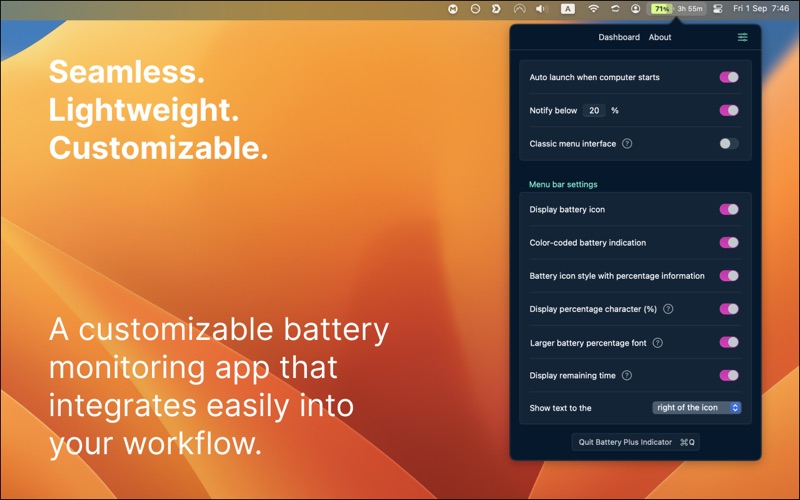The image size is (800, 500).
Task: Toggle Display percentage character switch
Action: point(729,309)
